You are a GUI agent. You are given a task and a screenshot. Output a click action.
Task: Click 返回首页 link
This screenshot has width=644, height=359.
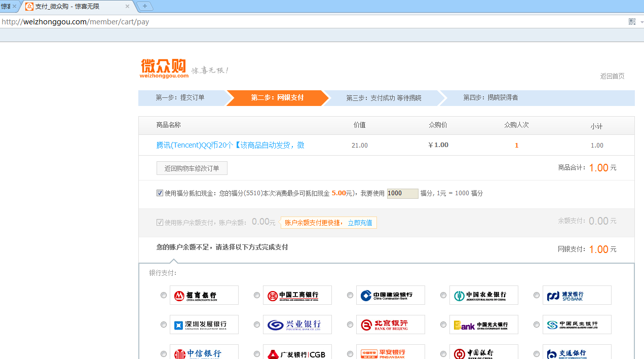pos(612,76)
